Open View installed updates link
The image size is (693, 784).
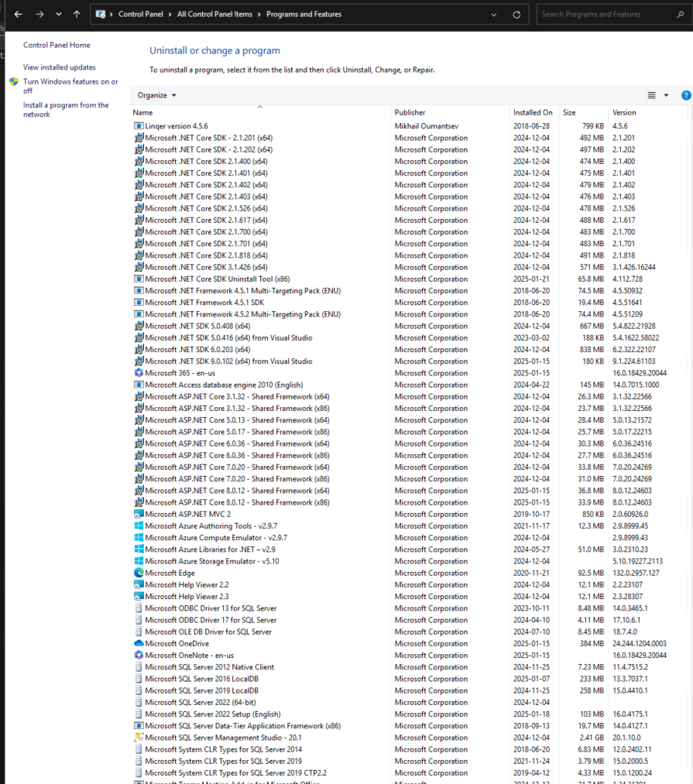click(x=60, y=67)
